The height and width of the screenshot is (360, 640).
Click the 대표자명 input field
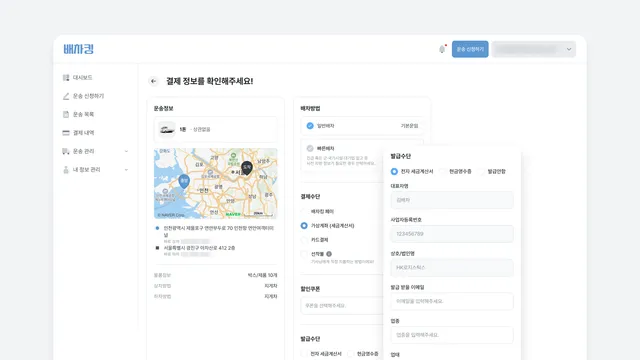[452, 200]
